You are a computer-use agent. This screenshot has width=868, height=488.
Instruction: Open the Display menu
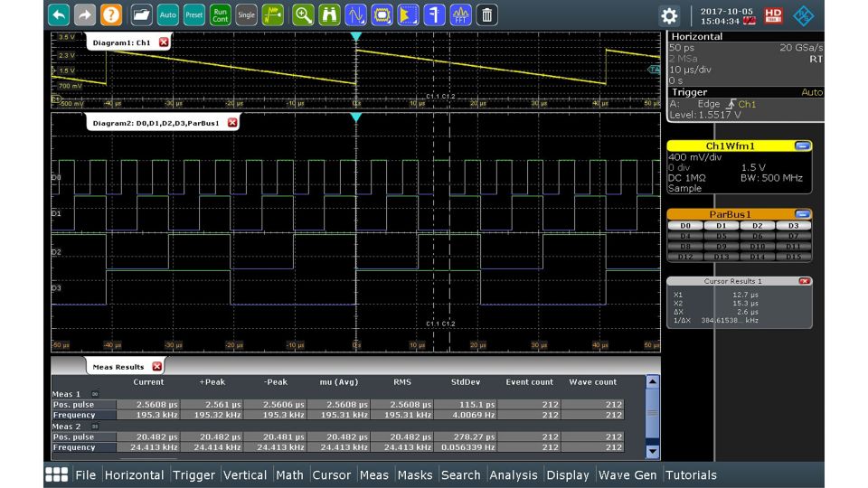(568, 474)
